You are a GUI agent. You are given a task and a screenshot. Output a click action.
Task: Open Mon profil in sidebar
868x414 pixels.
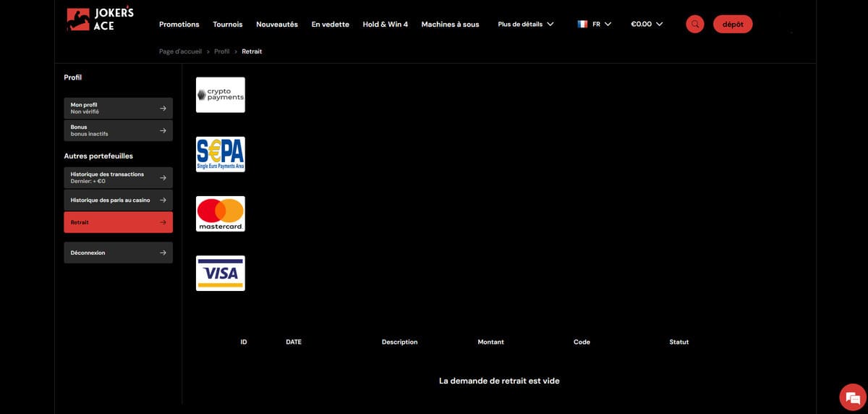coord(118,108)
